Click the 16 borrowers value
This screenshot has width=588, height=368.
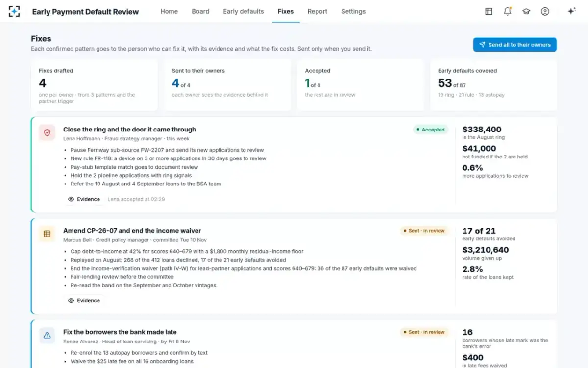[467, 332]
